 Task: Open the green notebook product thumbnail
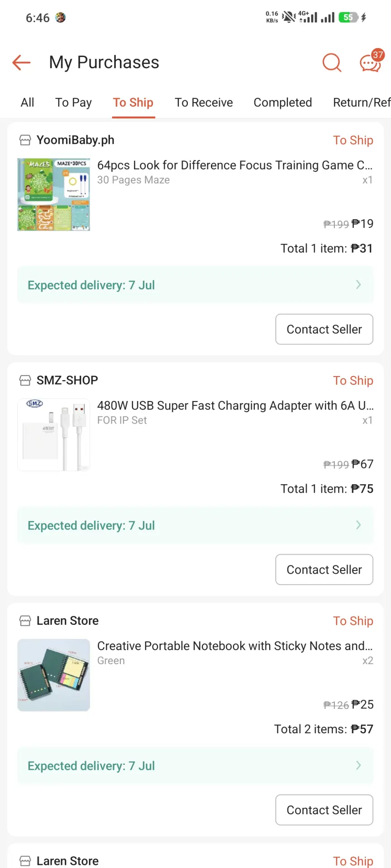pyautogui.click(x=53, y=675)
